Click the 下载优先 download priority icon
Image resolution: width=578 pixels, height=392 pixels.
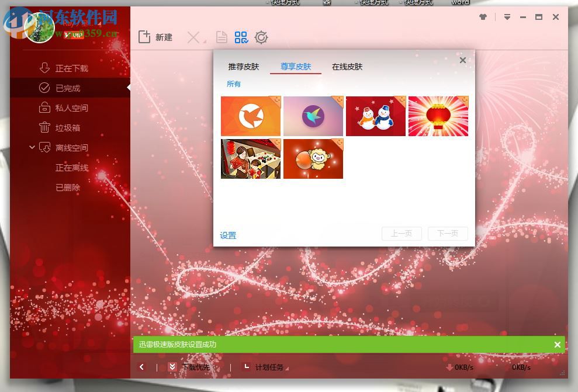[x=171, y=367]
